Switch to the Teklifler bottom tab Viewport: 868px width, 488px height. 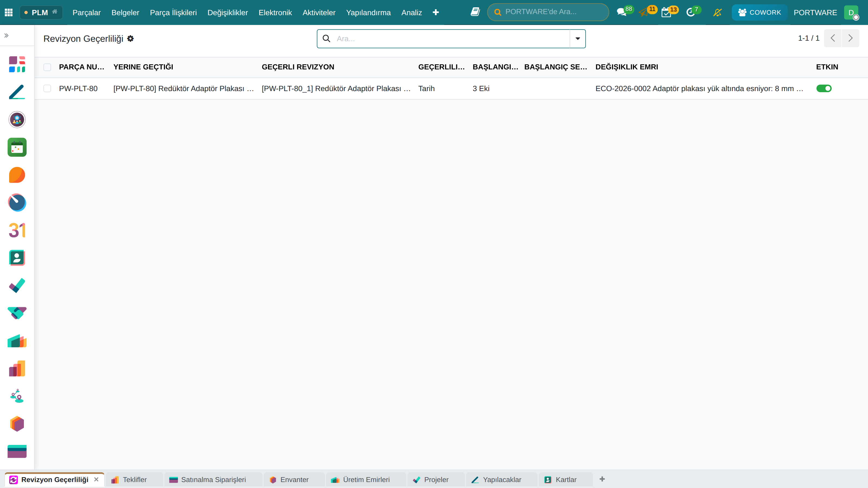click(134, 480)
